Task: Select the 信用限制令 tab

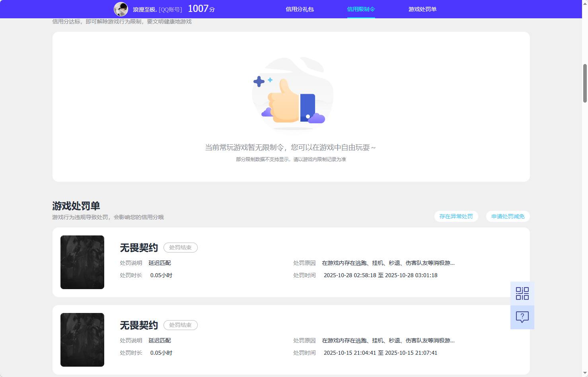Action: coord(360,9)
